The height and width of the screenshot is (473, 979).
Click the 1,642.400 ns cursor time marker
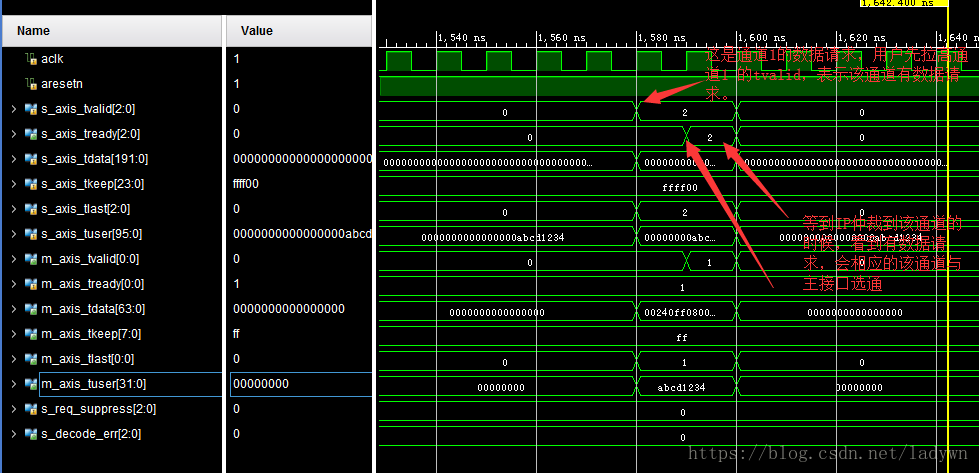point(903,3)
